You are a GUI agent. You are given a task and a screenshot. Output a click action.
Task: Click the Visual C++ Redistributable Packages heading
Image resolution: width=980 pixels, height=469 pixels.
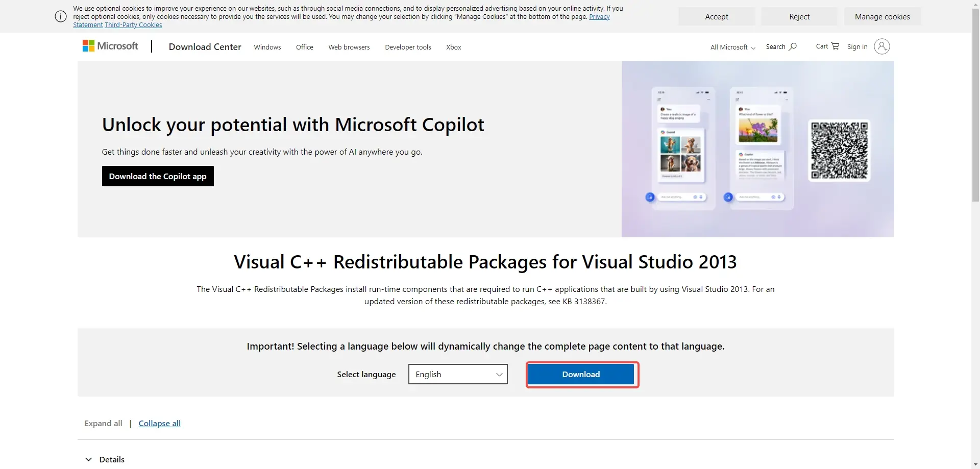[x=485, y=262]
